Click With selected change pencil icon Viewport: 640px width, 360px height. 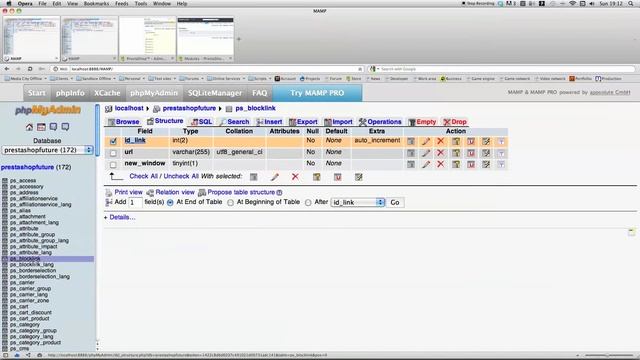tap(275, 177)
